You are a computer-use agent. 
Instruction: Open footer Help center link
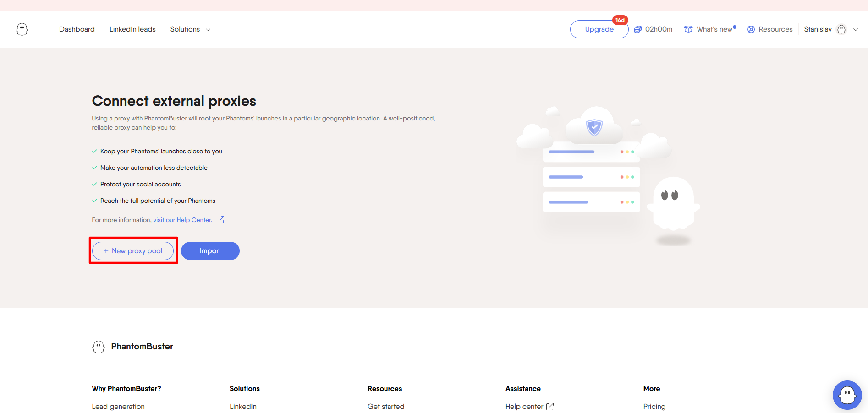(524, 406)
